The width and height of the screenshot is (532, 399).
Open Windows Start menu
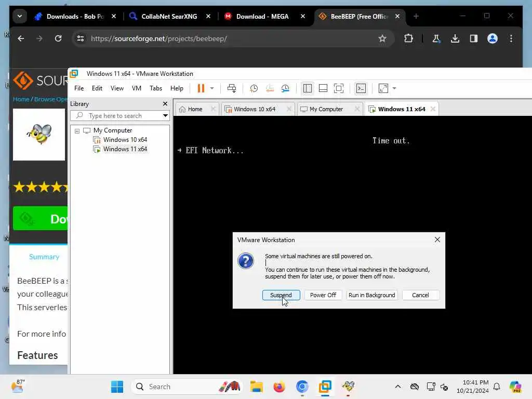click(x=117, y=387)
